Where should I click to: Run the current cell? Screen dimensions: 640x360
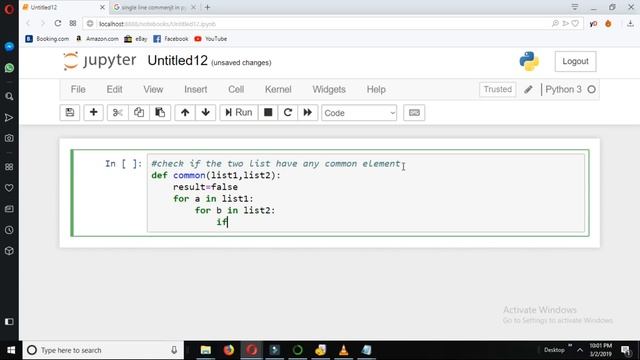click(239, 113)
